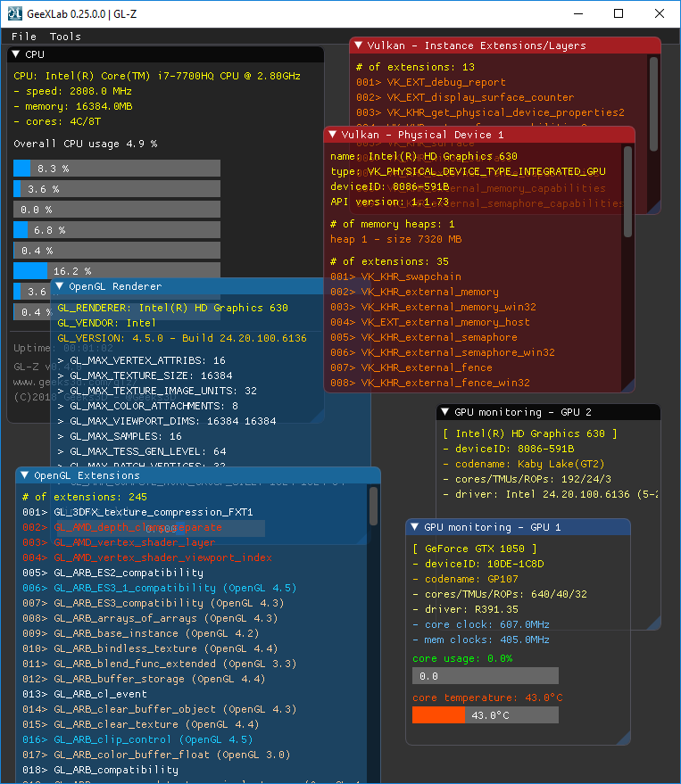Select extension 010 GL_ARB_bindless_texture
The height and width of the screenshot is (784, 681).
150,648
